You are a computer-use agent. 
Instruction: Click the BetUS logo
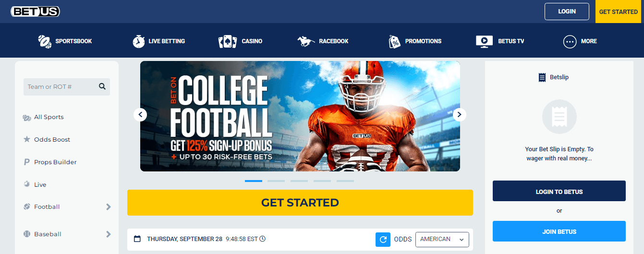click(35, 12)
